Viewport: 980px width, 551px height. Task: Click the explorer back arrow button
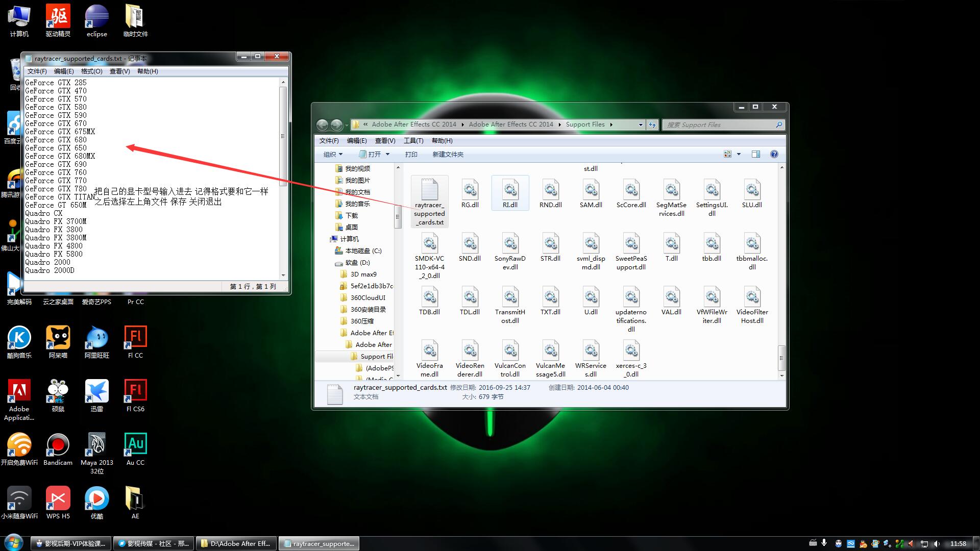(322, 124)
